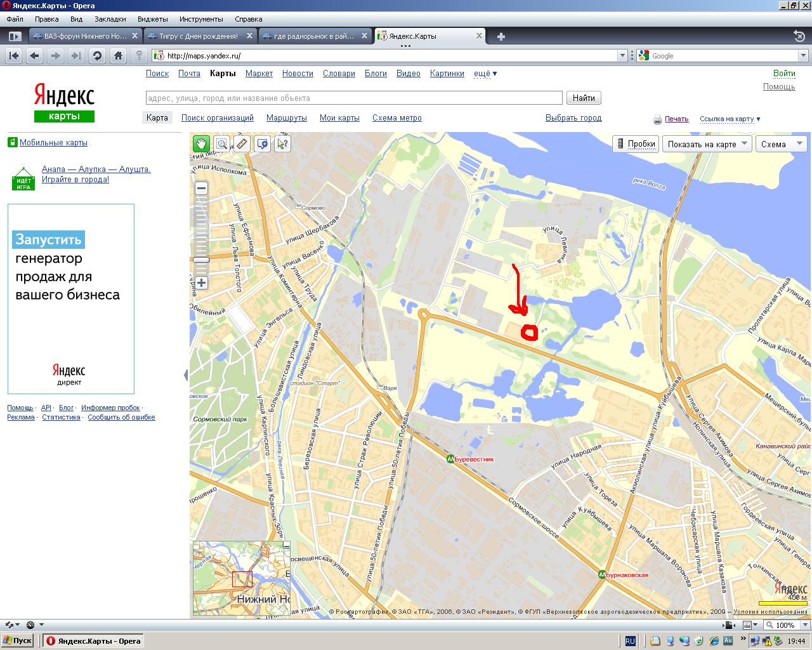Image resolution: width=812 pixels, height=650 pixels.
Task: Open the show images dropdown in status bar
Action: click(x=755, y=625)
